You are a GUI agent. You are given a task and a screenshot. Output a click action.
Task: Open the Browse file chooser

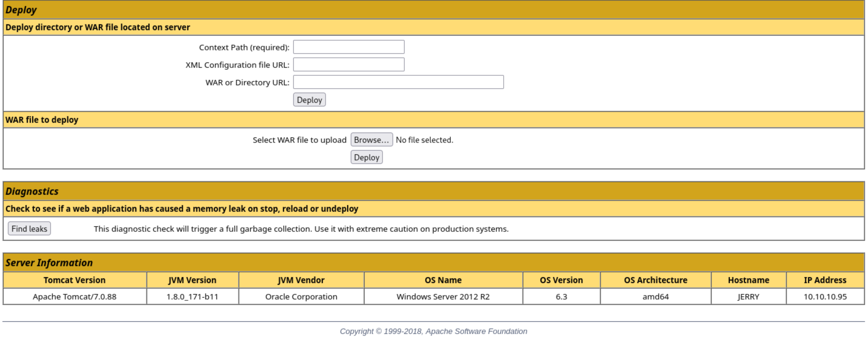coord(371,140)
